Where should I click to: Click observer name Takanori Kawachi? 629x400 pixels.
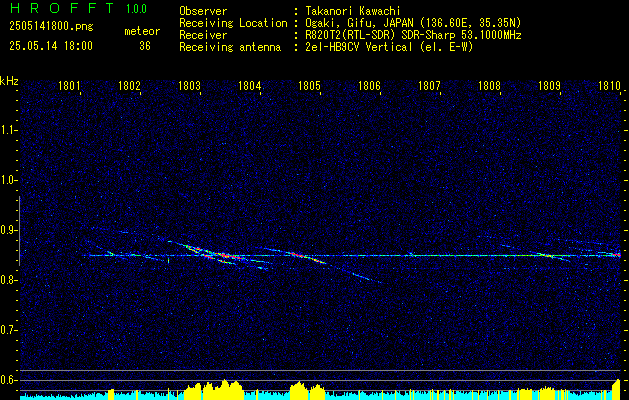353,11
